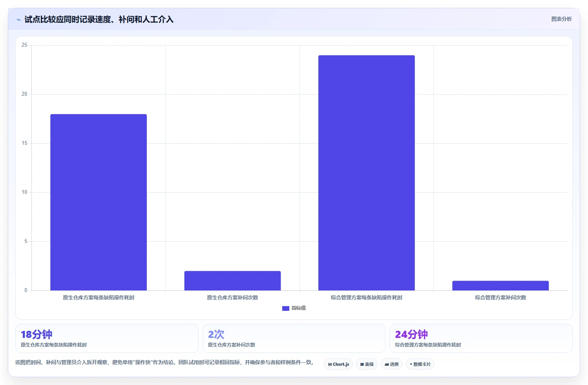Click the description text starting 该图把时间
This screenshot has height=385, width=588.
(x=165, y=362)
